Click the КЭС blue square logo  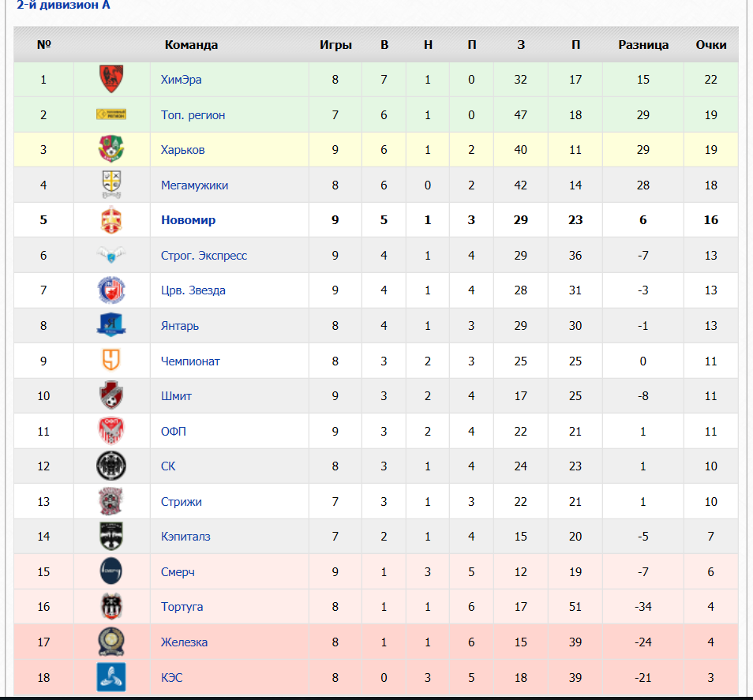(111, 677)
